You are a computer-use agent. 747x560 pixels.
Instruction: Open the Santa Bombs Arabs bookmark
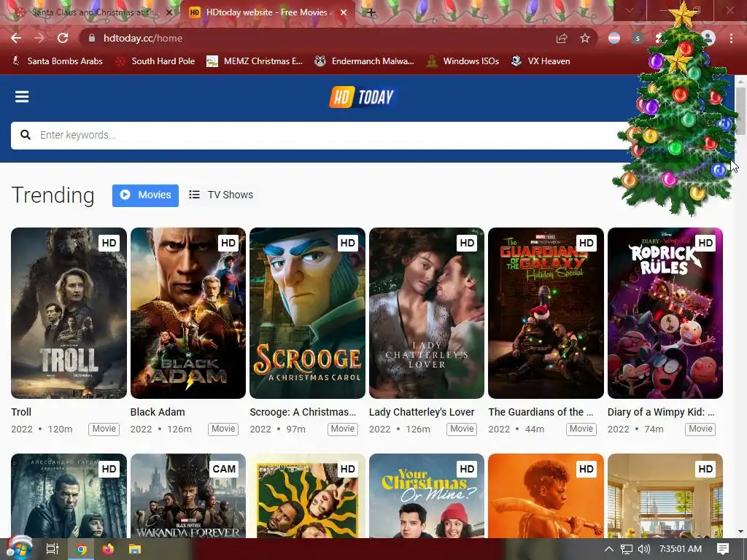[x=57, y=61]
